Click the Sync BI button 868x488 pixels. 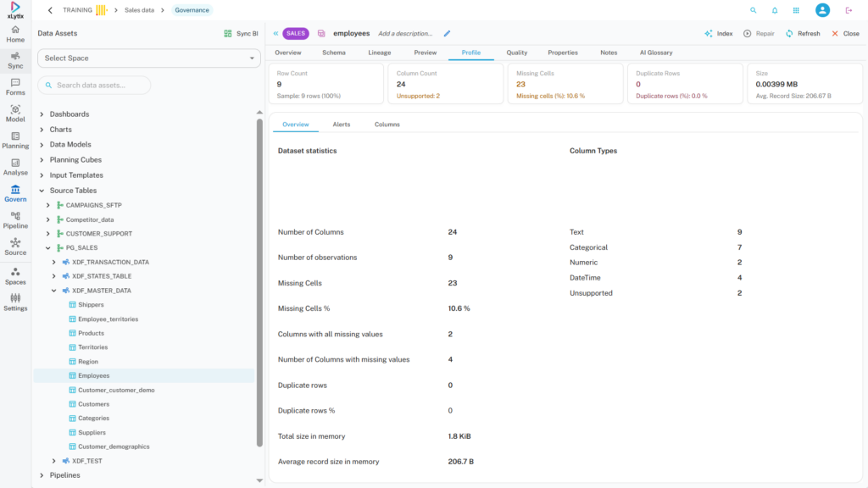[x=241, y=34]
